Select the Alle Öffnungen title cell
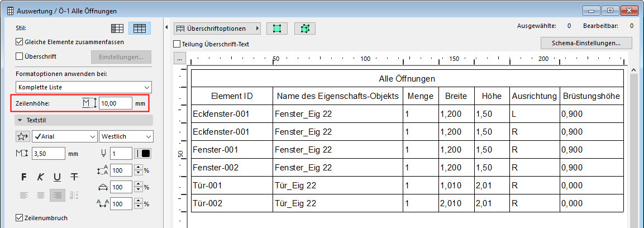The image size is (644, 228). (x=407, y=78)
